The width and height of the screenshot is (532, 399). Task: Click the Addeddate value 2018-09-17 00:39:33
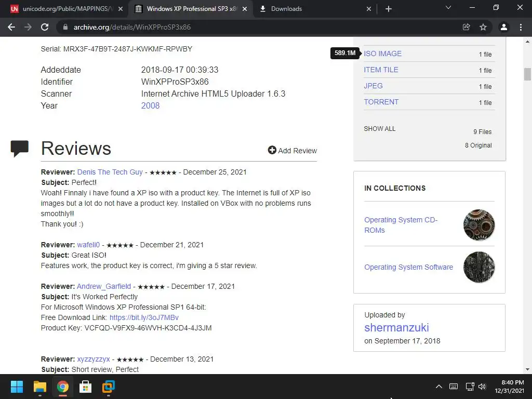click(x=179, y=70)
